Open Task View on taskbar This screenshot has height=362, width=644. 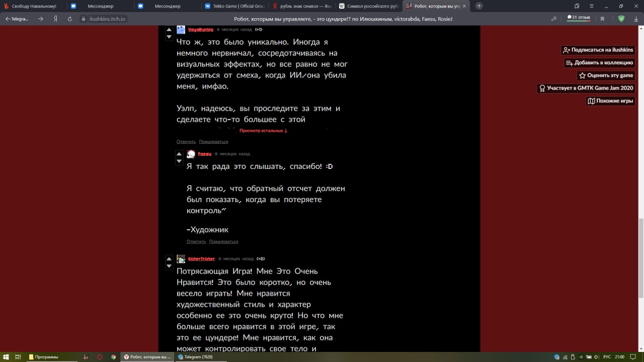pyautogui.click(x=18, y=357)
